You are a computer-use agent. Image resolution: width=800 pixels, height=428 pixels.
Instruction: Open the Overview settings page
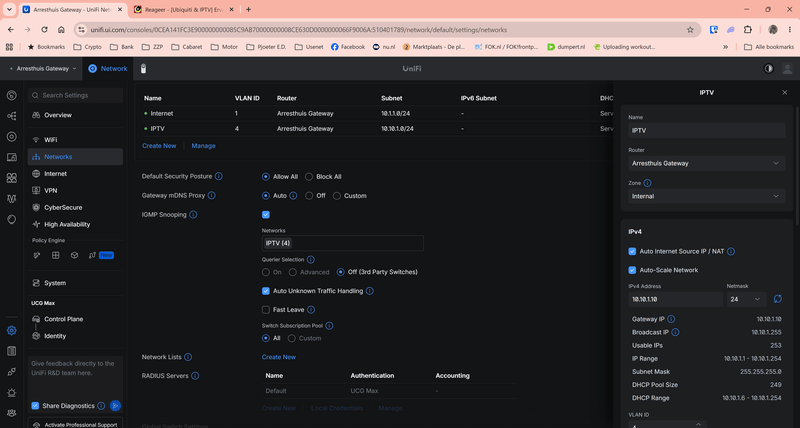pos(75,115)
